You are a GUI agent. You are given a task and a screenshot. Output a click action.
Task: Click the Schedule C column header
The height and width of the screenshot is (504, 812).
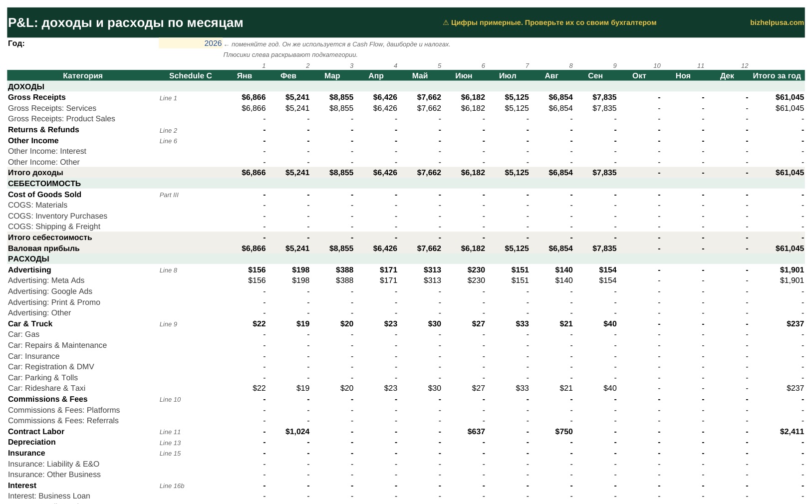coord(190,76)
